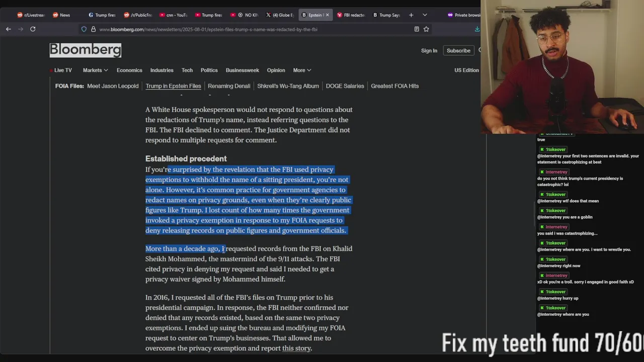
Task: Click the padlock site info icon
Action: pos(93,29)
